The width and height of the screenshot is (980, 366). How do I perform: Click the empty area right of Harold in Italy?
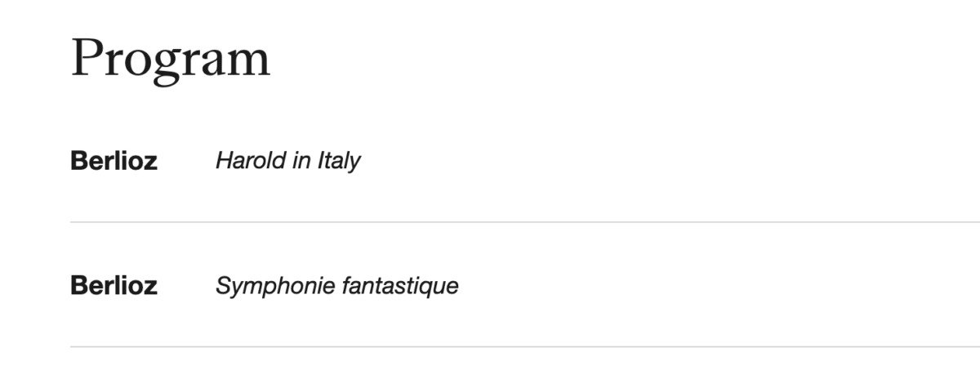(653, 161)
